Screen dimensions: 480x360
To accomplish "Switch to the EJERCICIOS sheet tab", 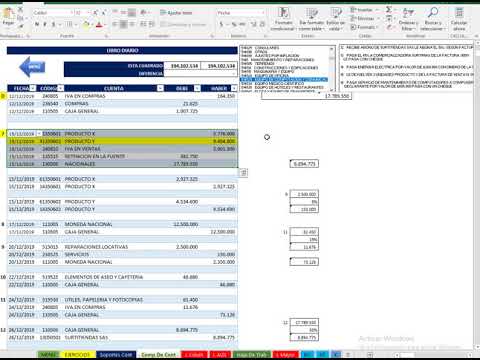I will (x=78, y=355).
